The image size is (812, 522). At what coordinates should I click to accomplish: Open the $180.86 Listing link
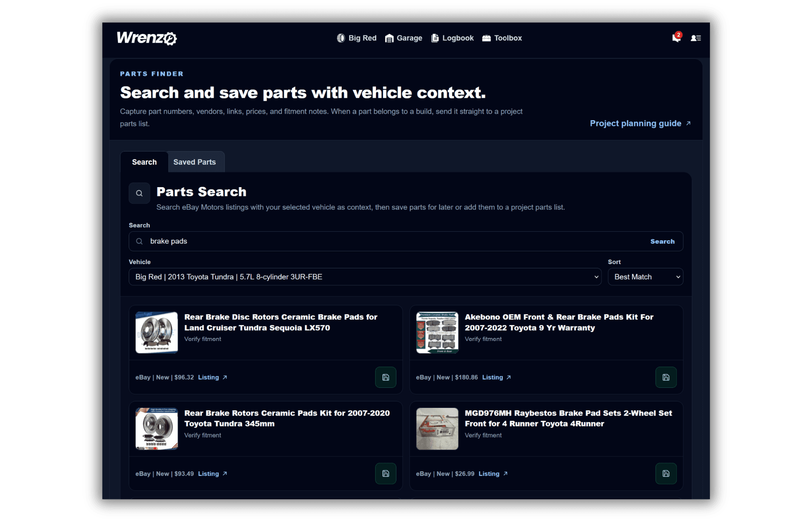(x=496, y=377)
